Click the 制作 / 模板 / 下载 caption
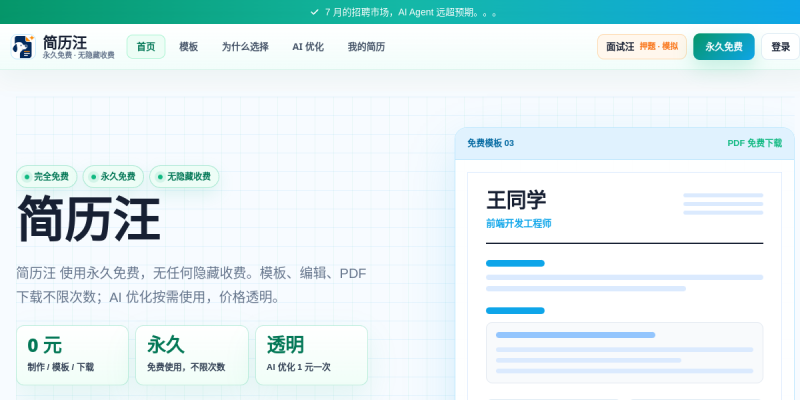 point(61,367)
